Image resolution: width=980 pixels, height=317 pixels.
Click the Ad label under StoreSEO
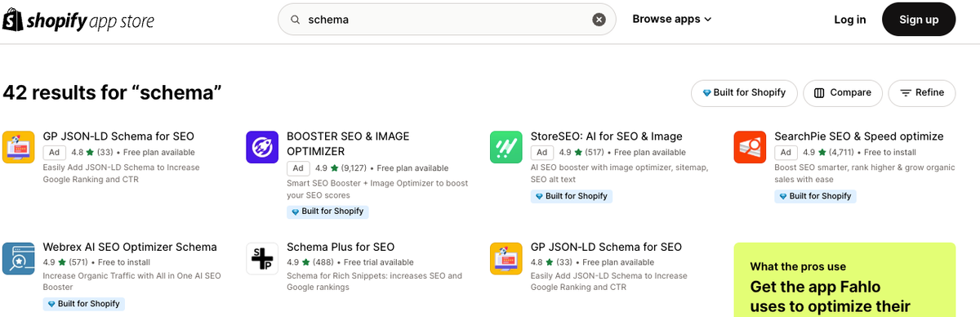click(x=542, y=152)
